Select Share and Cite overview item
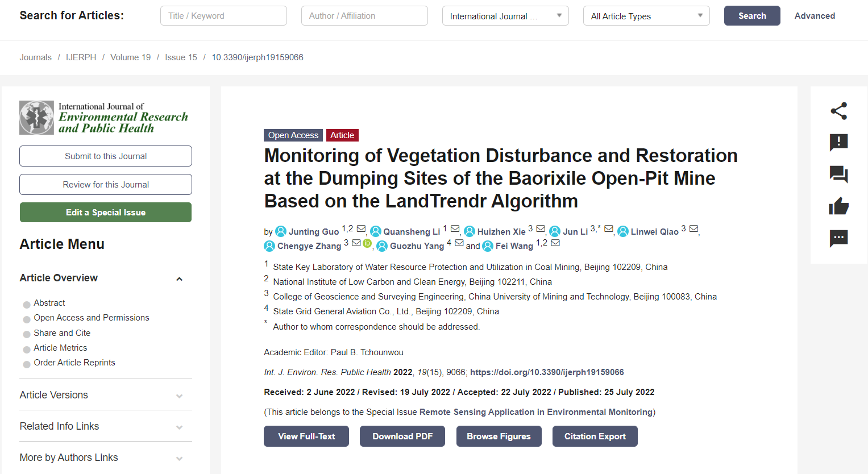 (62, 333)
